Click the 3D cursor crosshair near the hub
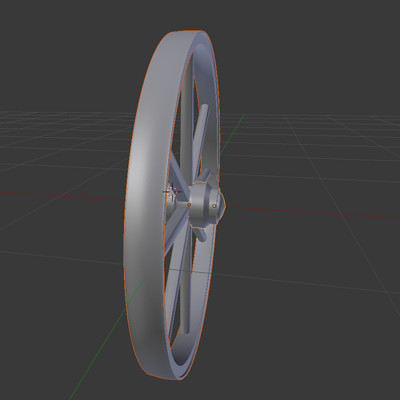 click(172, 192)
